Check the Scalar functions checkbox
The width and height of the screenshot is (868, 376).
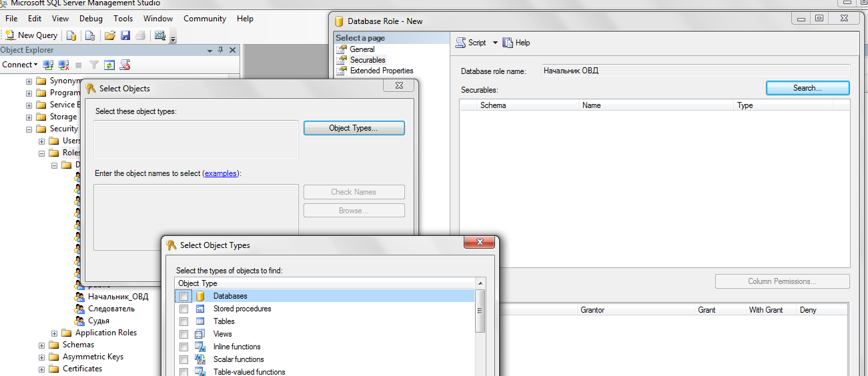pos(184,359)
